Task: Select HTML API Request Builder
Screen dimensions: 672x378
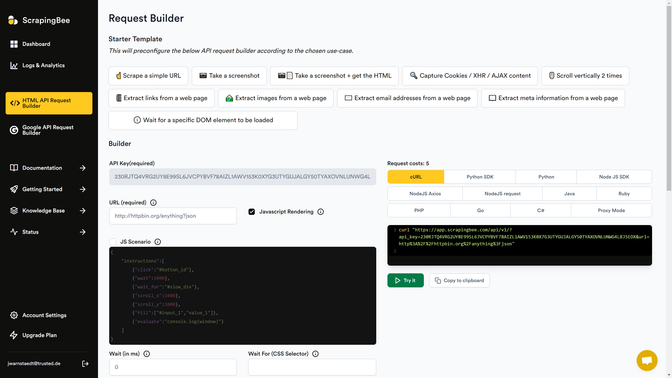Action: 49,103
